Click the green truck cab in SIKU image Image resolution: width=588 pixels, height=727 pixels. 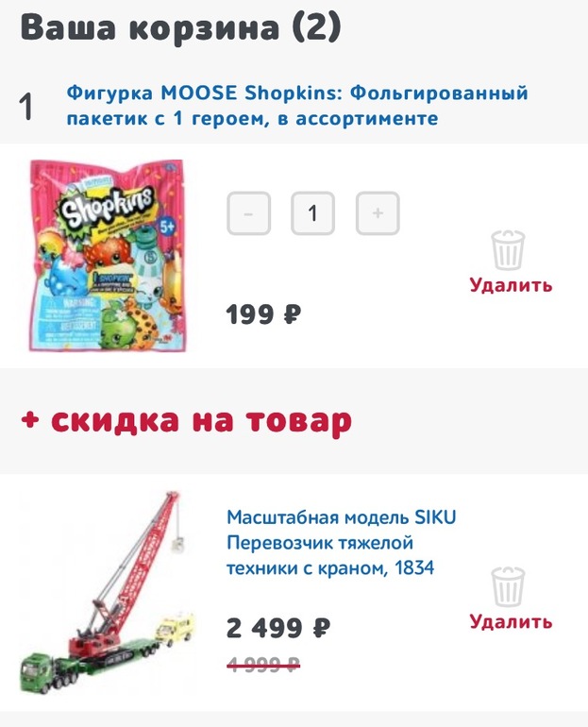(36, 672)
